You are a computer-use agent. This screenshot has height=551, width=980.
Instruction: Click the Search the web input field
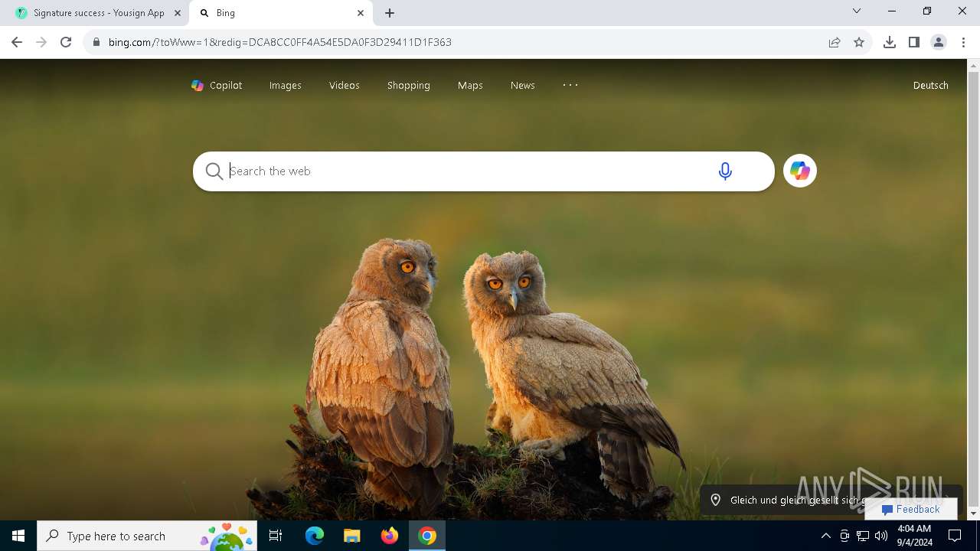point(467,171)
